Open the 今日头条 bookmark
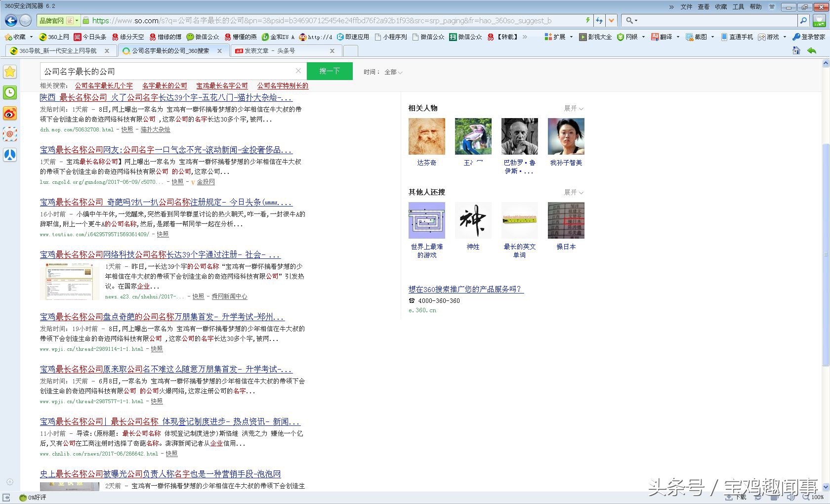This screenshot has width=830, height=504. [90, 37]
